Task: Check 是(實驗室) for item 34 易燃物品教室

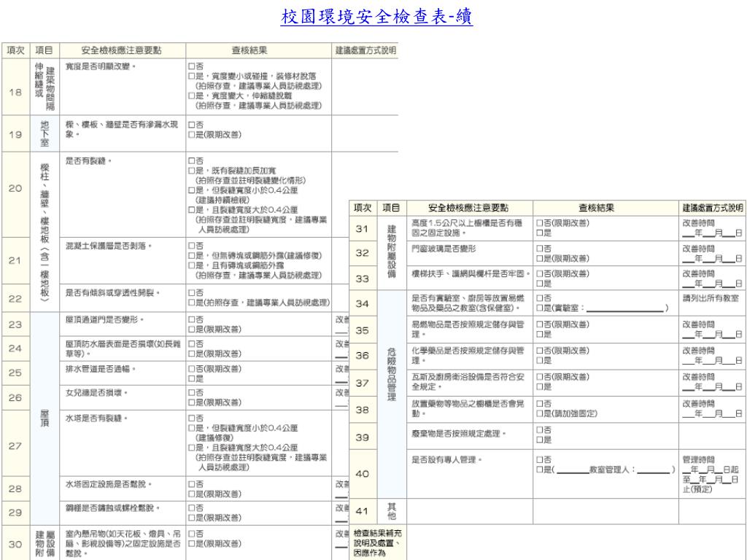Action: point(540,308)
